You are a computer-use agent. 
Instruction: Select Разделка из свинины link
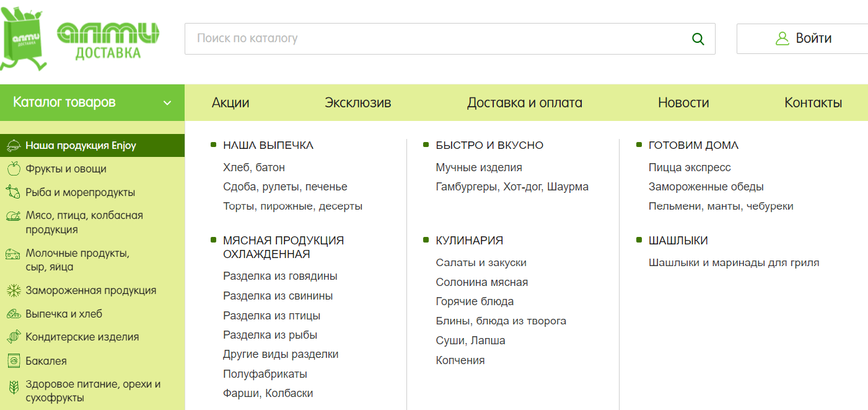point(278,296)
